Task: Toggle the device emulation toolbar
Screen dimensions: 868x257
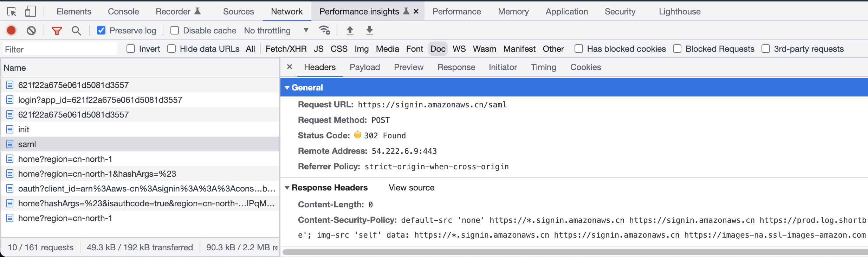Action: tap(30, 11)
